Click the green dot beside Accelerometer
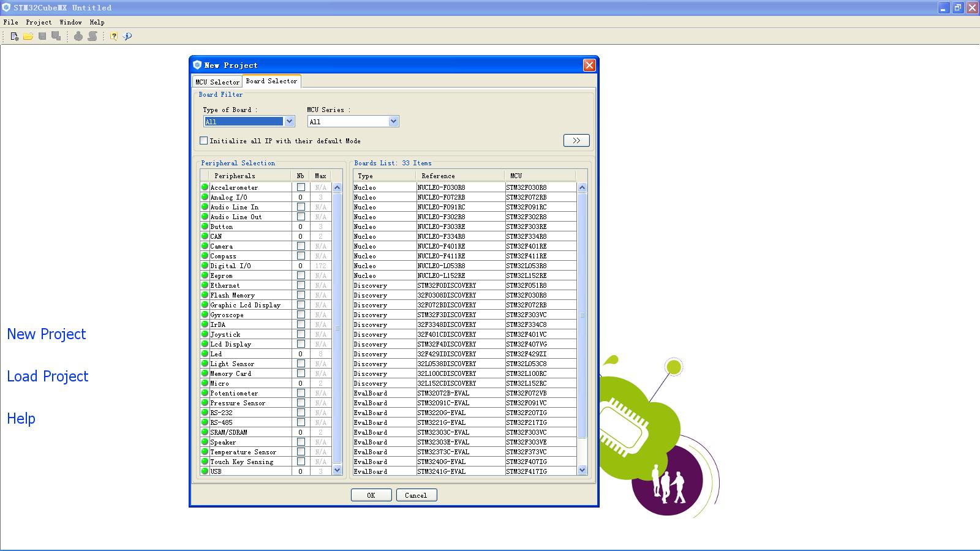Viewport: 980px width, 551px height. click(205, 187)
